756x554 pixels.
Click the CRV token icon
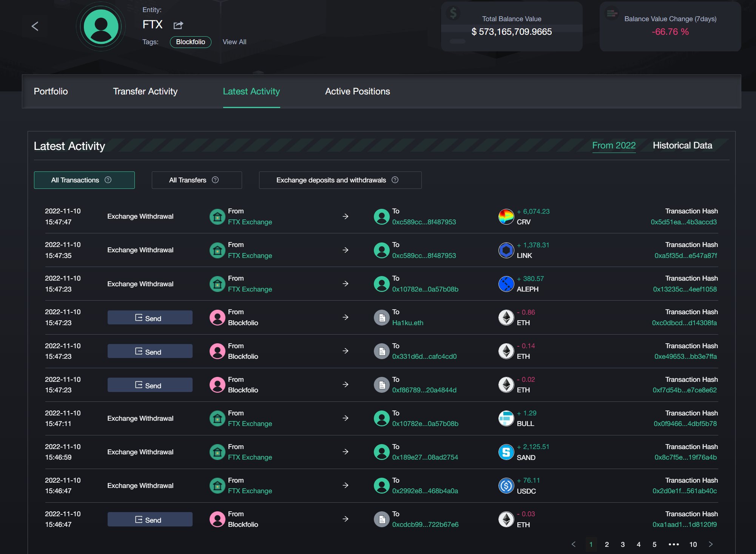506,216
